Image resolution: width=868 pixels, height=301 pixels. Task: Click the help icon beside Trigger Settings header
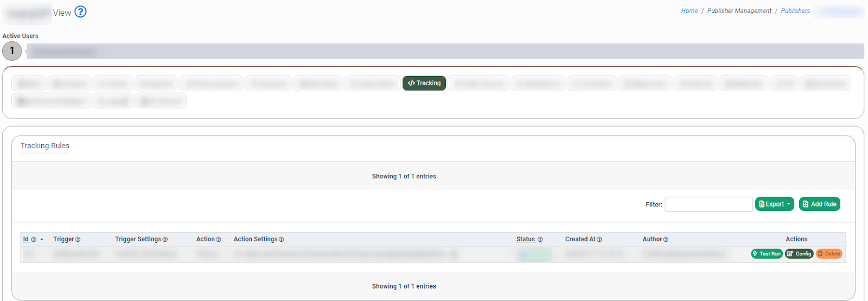165,240
